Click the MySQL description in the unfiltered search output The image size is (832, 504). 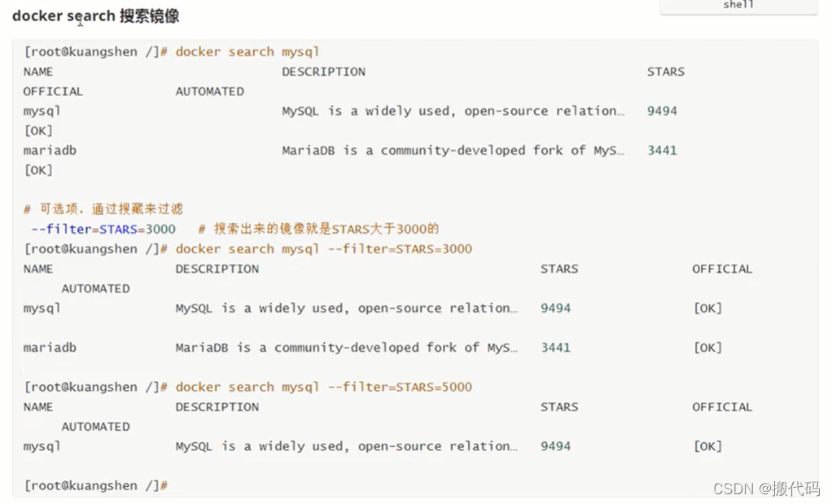pyautogui.click(x=453, y=112)
